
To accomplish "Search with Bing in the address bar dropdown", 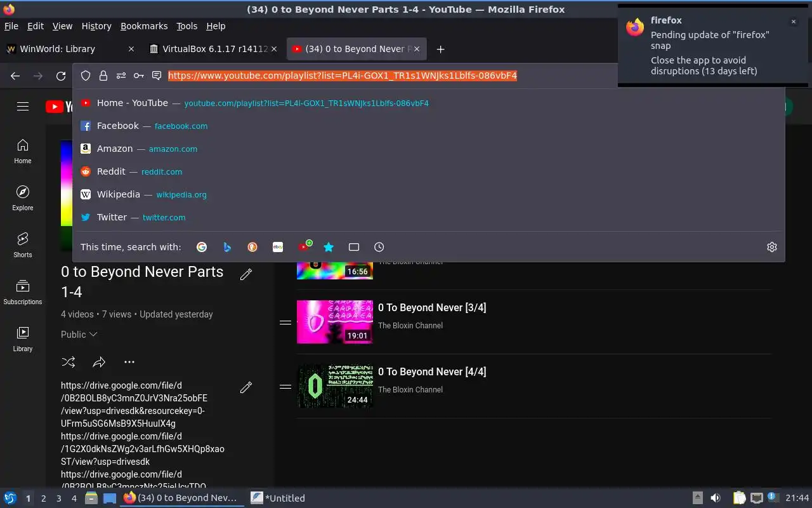I will click(x=227, y=247).
